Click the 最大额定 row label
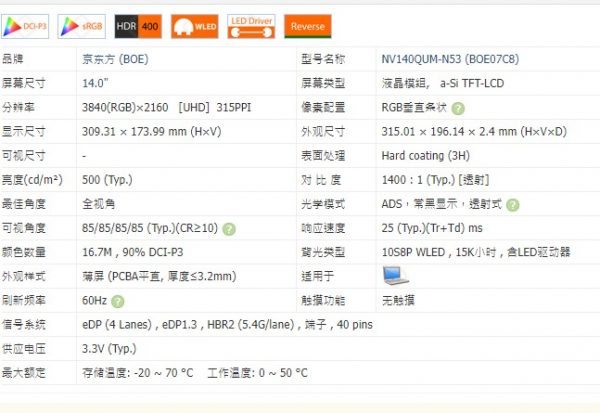Screen dimensions: 600x413 (24, 373)
